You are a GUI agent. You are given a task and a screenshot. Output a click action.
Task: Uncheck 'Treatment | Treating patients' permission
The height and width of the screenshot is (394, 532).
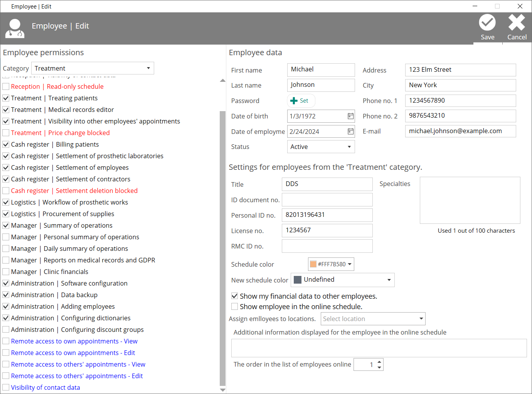[6, 98]
